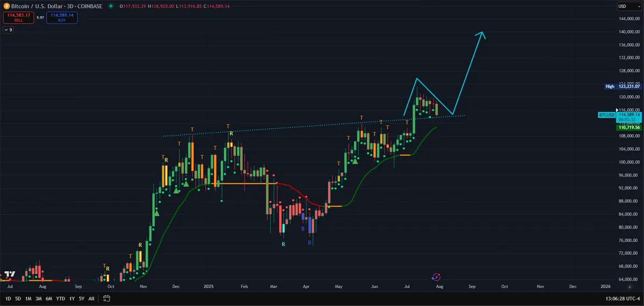
Task: Click the 144,000.00 price axis label
Action: click(x=628, y=19)
